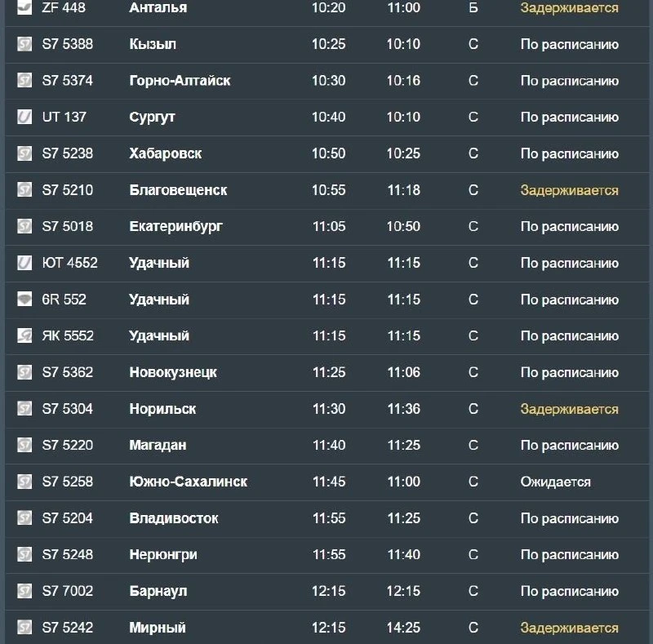Click the Yakutia logo next to ЯК 5552

[x=24, y=335]
